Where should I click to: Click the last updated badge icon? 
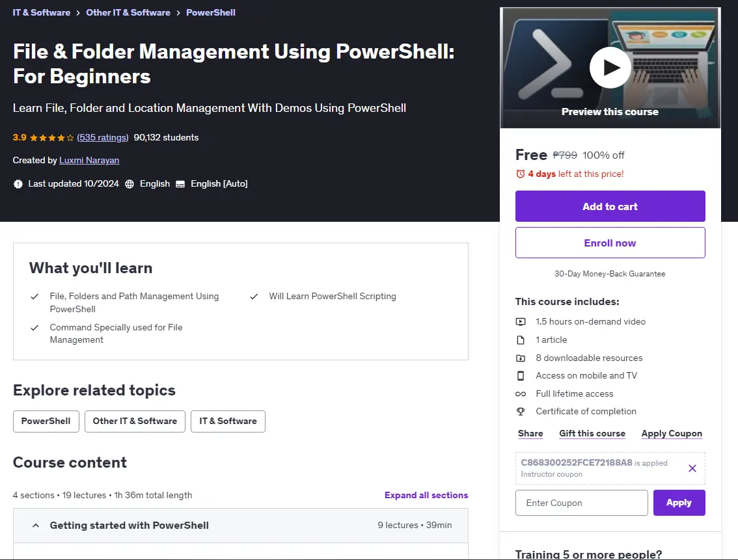tap(18, 184)
